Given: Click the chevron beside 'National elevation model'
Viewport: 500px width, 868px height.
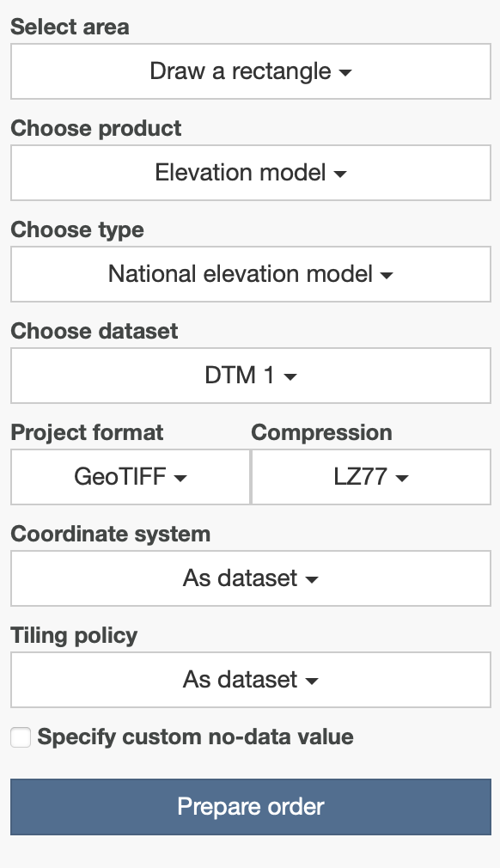Looking at the screenshot, I should pyautogui.click(x=388, y=275).
